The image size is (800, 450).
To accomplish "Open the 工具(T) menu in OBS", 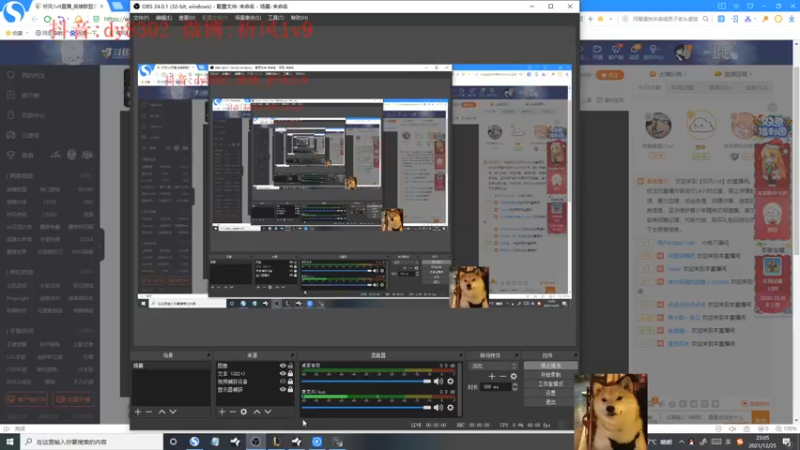I will click(x=276, y=18).
